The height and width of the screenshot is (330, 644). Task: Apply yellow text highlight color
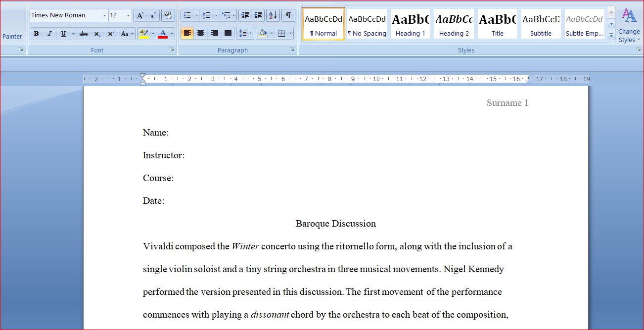pyautogui.click(x=144, y=34)
